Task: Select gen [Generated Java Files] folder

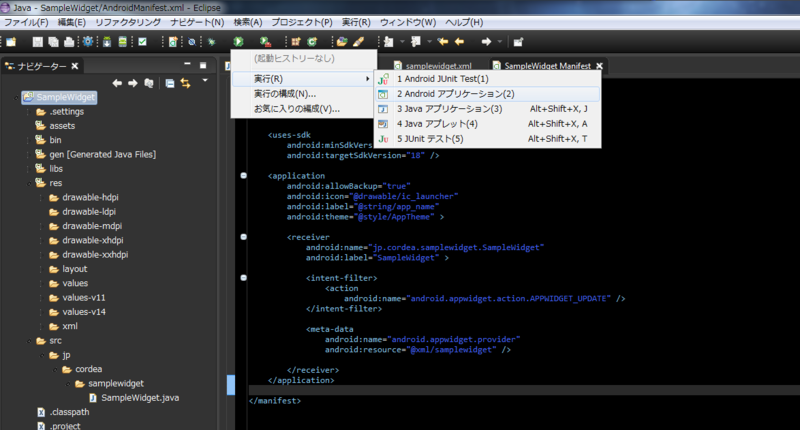Action: [96, 155]
